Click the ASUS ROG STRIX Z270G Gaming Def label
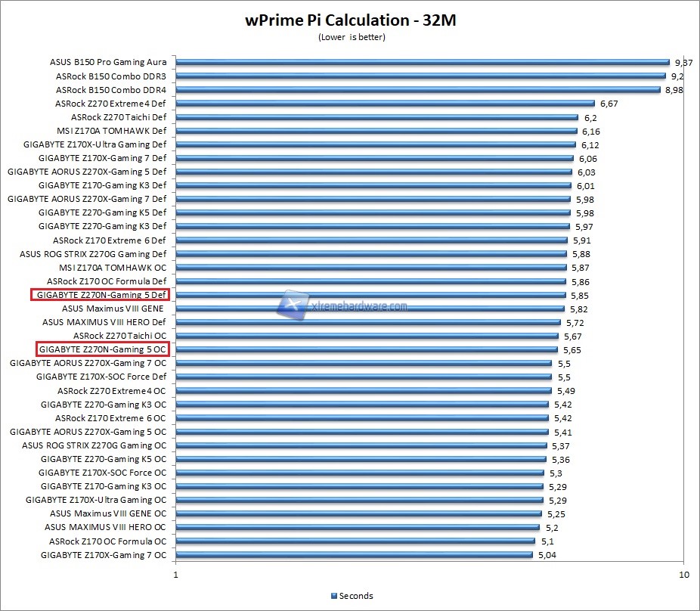Image resolution: width=700 pixels, height=611 pixels. tap(93, 254)
